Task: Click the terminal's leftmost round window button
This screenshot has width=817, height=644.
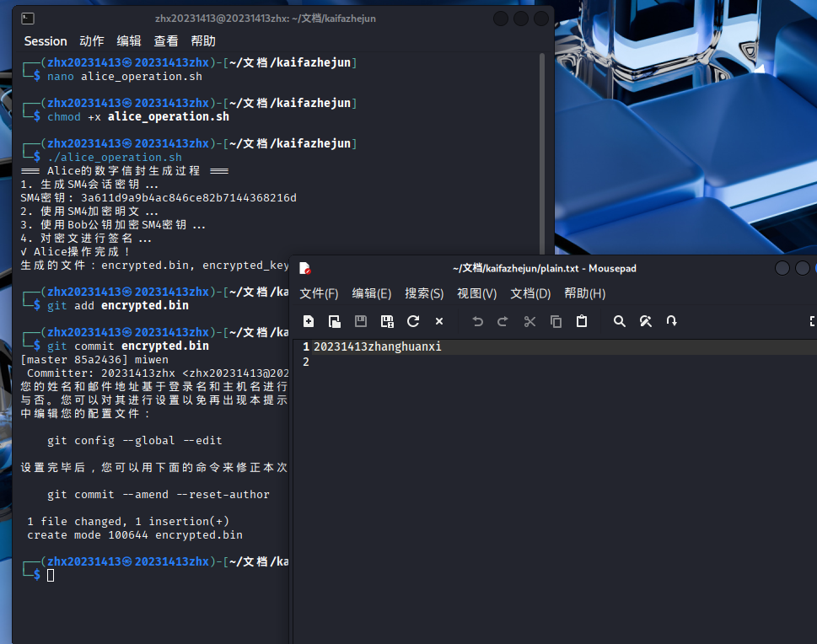Action: tap(501, 19)
